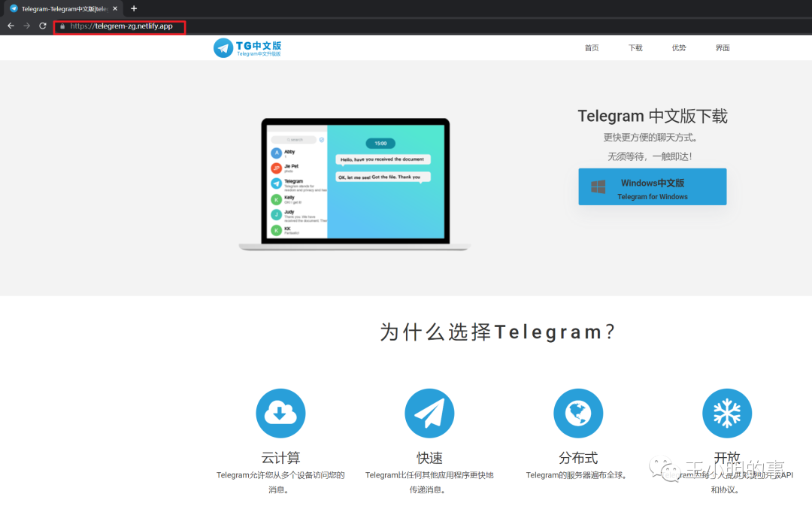Click the Telegram 中文版下载 title
The height and width of the screenshot is (506, 812).
tap(653, 116)
